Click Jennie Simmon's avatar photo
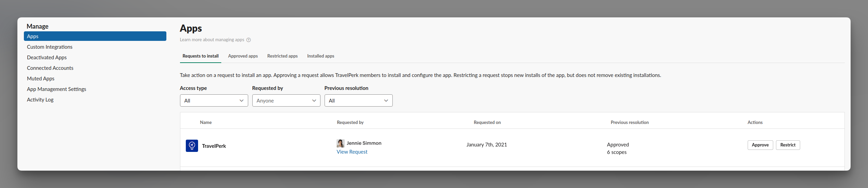Viewport: 868px width, 188px height. point(340,143)
